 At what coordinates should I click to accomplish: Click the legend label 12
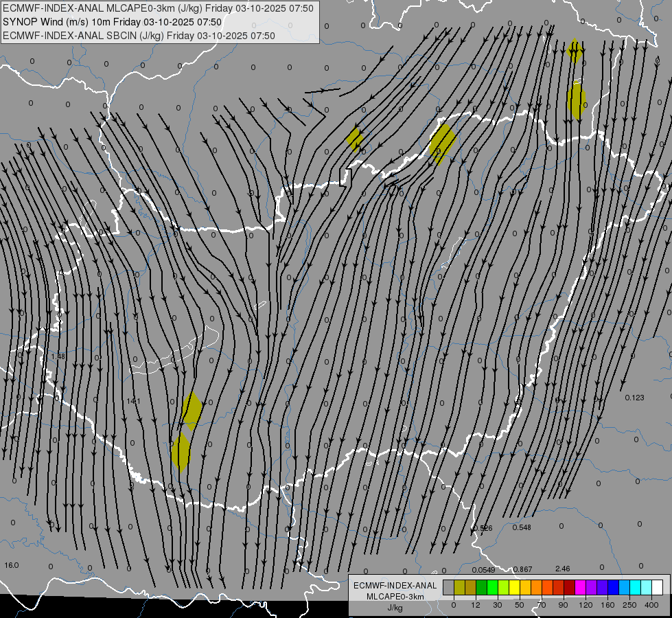click(x=475, y=605)
